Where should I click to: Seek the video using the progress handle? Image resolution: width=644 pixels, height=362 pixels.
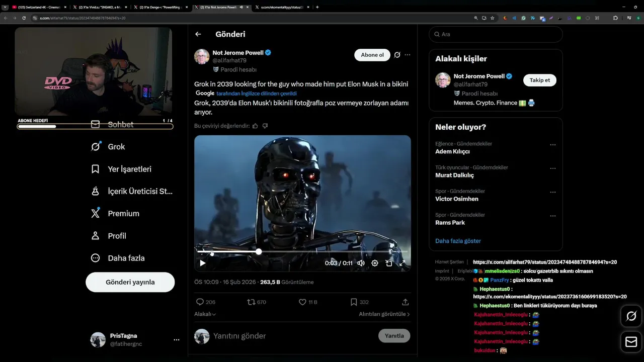point(259,251)
